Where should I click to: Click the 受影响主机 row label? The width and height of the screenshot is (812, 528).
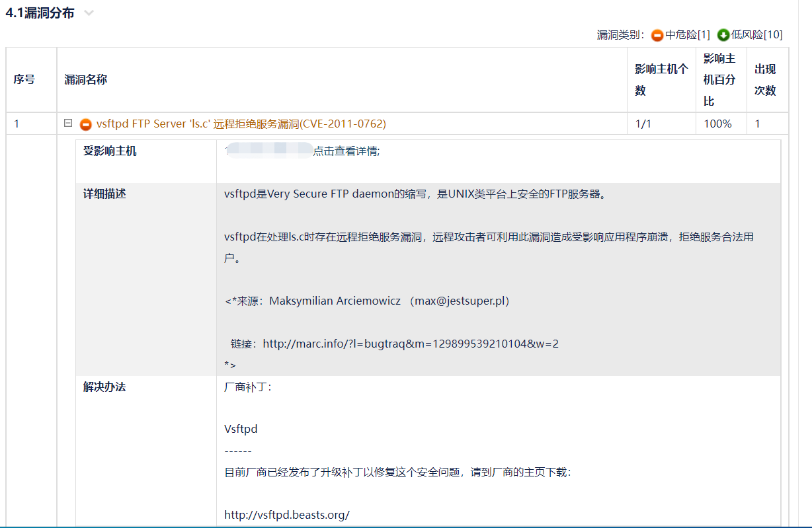click(x=110, y=151)
